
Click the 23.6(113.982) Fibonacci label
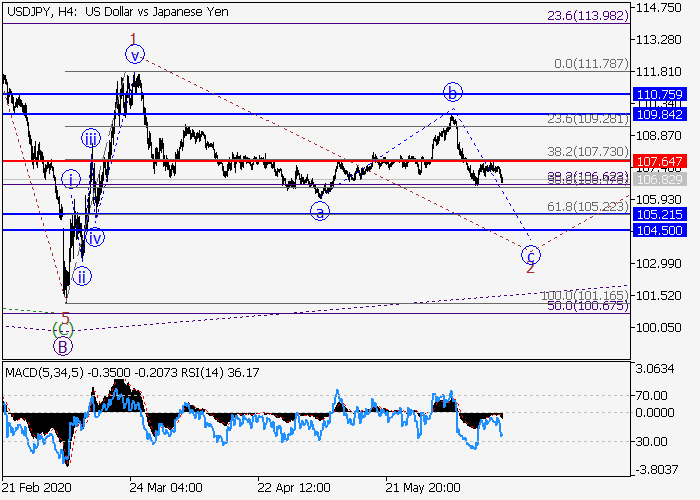[587, 16]
